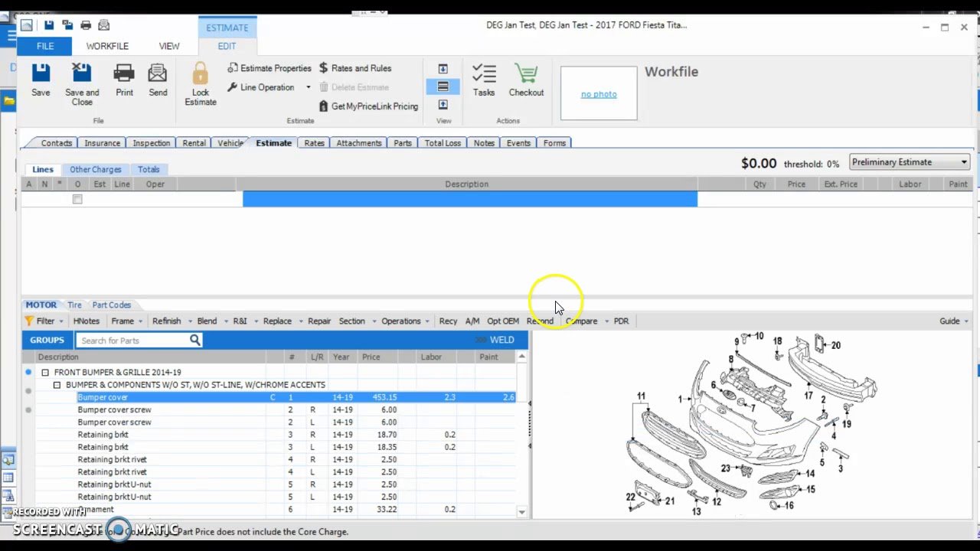
Task: Click the Recy button
Action: [448, 321]
